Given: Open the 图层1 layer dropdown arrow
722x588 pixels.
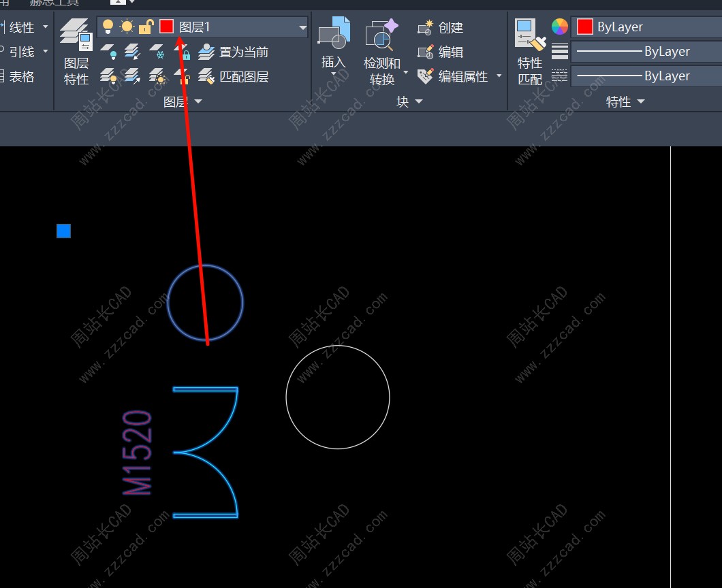Looking at the screenshot, I should click(302, 28).
